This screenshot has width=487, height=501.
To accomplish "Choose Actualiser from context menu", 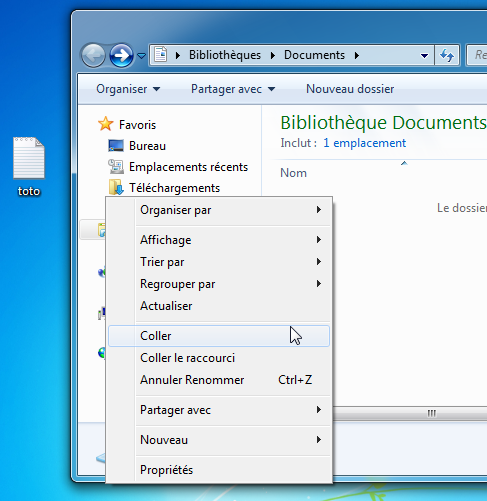I will 219,306.
